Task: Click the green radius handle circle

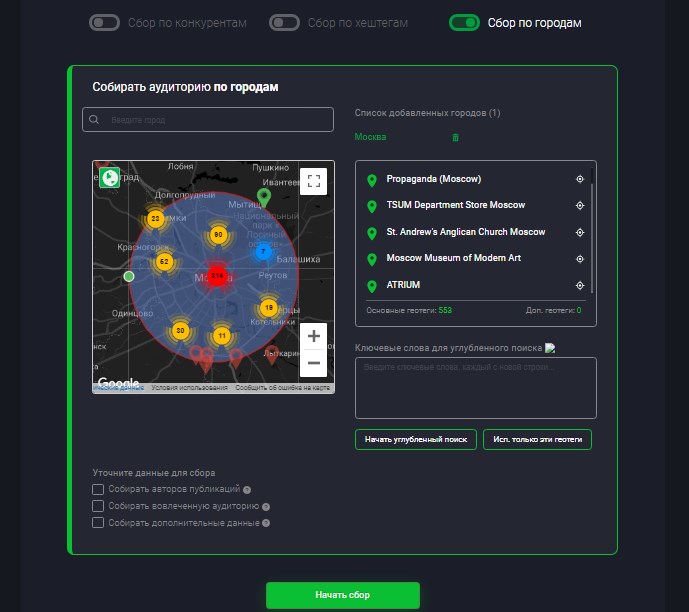Action: 129,276
